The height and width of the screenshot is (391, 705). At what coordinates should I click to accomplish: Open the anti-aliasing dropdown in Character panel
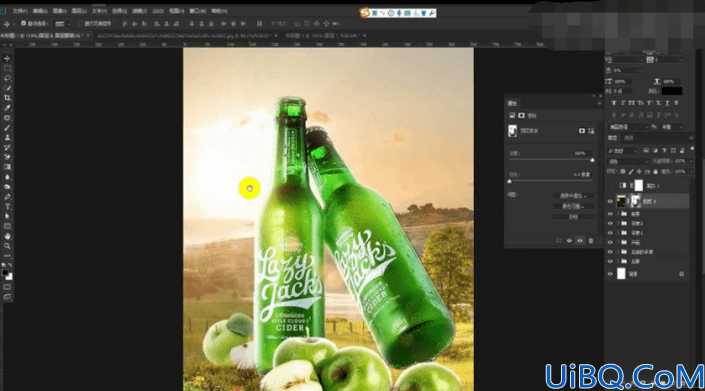671,127
